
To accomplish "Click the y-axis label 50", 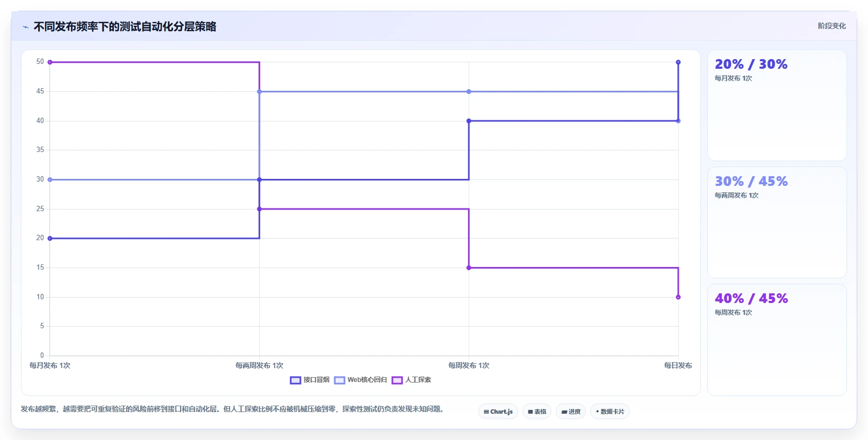I will [x=40, y=62].
